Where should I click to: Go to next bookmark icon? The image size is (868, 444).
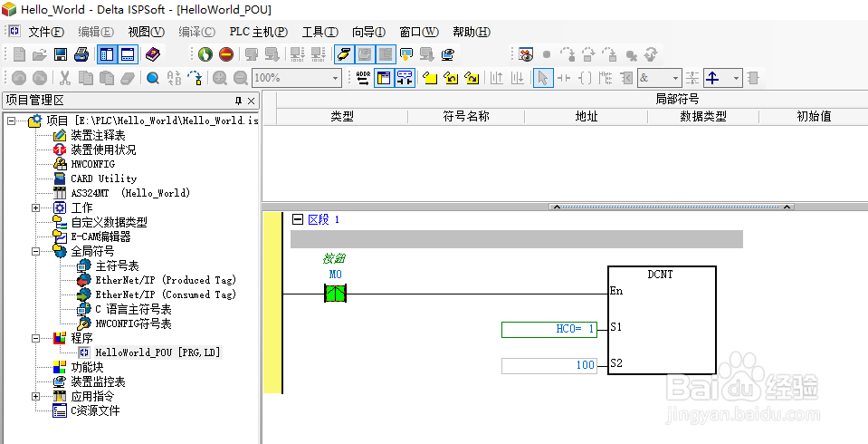(471, 78)
